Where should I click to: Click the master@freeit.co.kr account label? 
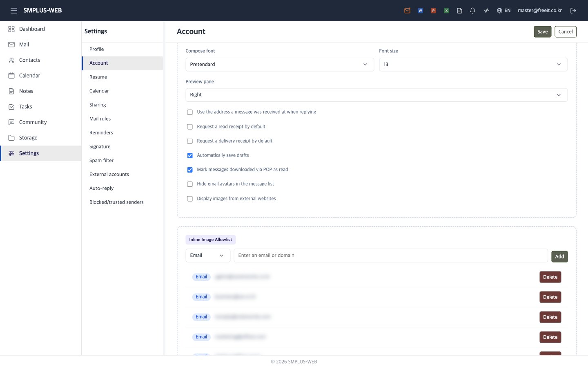coord(539,11)
